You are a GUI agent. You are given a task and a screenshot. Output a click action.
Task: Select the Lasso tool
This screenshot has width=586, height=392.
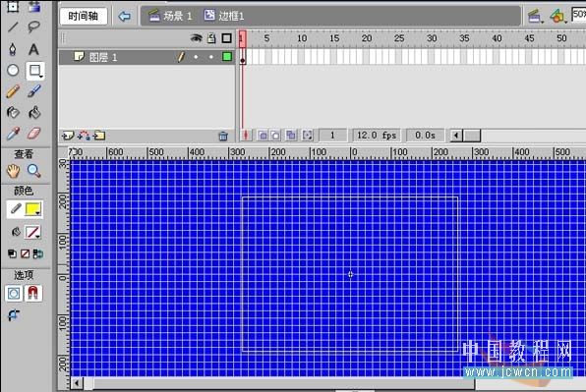[x=33, y=27]
